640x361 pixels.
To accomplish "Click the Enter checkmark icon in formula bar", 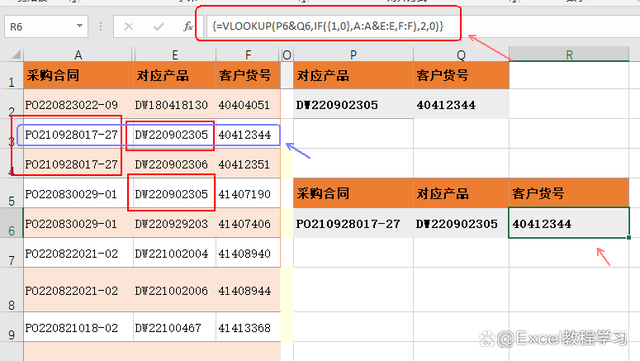I will pyautogui.click(x=158, y=27).
